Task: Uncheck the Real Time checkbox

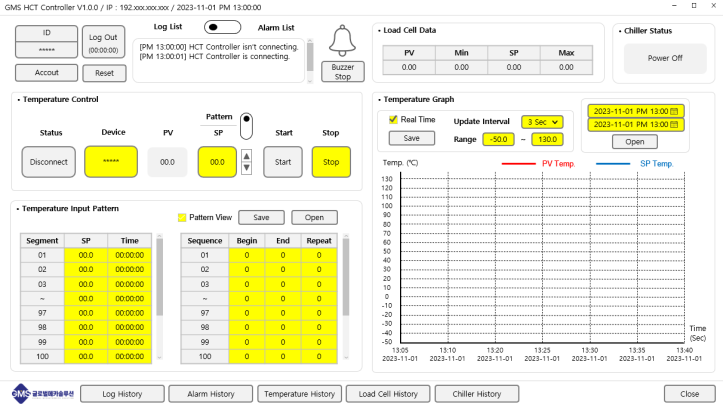Action: pyautogui.click(x=393, y=119)
